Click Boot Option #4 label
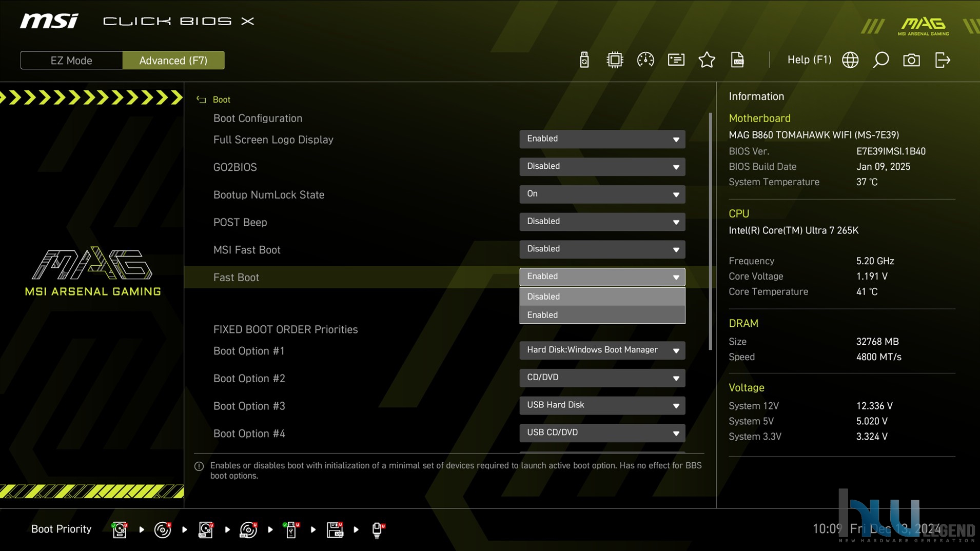The height and width of the screenshot is (551, 980). pos(249,434)
